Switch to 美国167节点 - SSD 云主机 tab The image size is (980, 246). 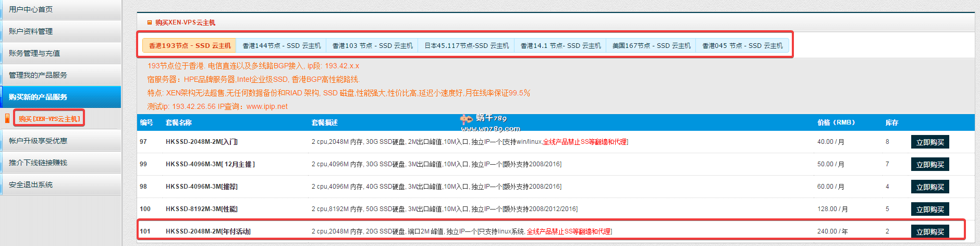(x=651, y=46)
